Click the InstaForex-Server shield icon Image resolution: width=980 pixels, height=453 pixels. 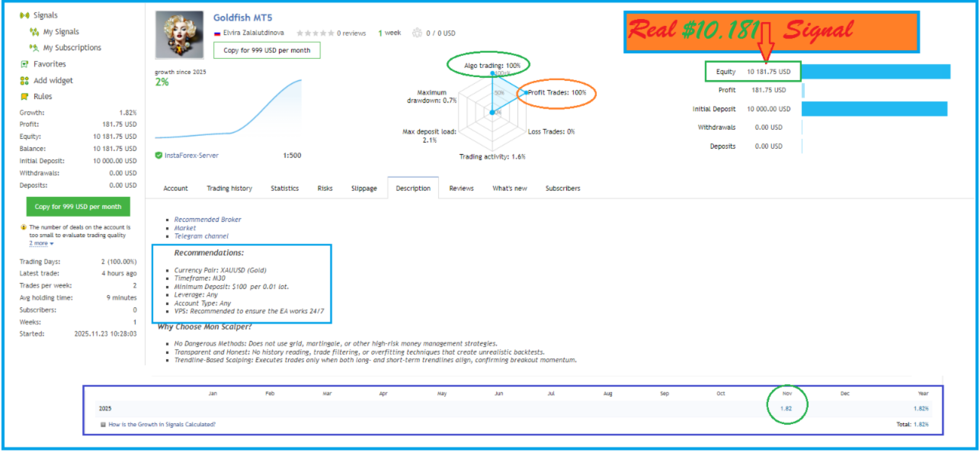point(159,156)
